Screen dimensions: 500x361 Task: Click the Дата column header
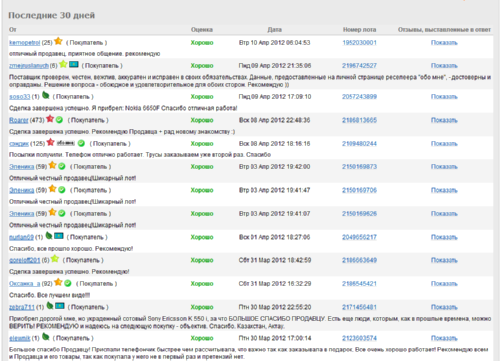click(x=274, y=30)
